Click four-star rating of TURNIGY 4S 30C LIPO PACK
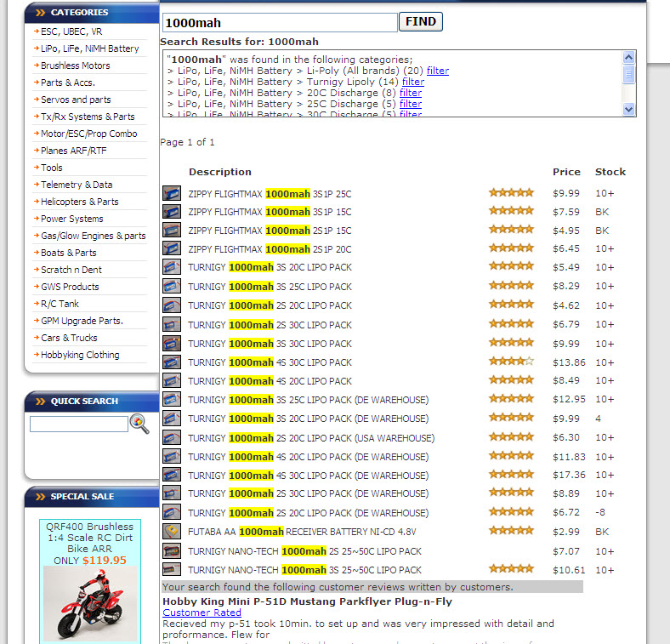 (x=512, y=362)
